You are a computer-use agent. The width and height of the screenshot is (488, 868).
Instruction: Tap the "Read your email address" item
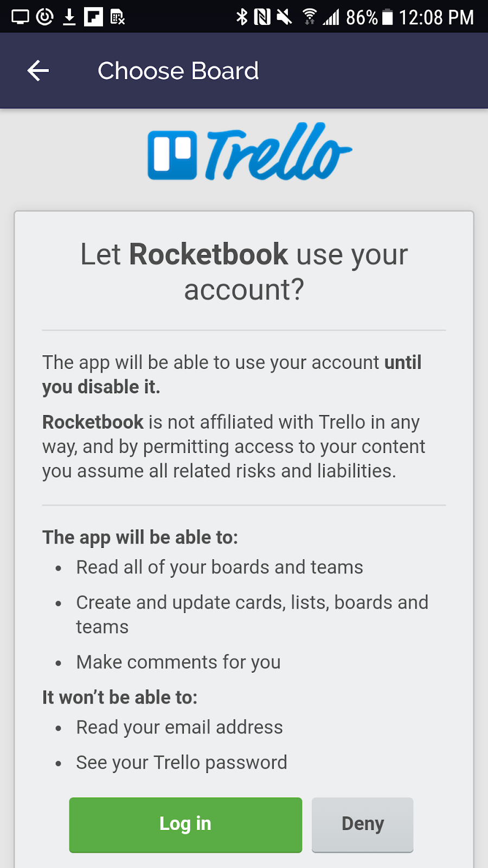[179, 727]
